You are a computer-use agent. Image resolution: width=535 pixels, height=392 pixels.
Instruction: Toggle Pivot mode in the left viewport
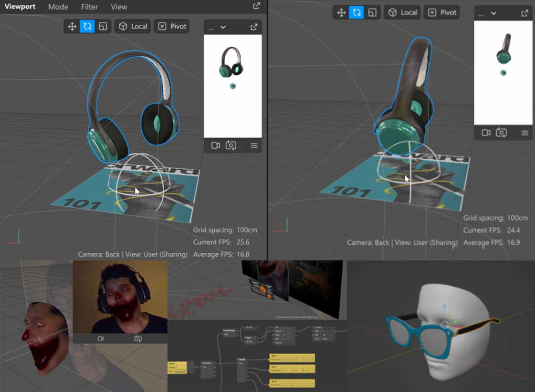click(x=172, y=27)
